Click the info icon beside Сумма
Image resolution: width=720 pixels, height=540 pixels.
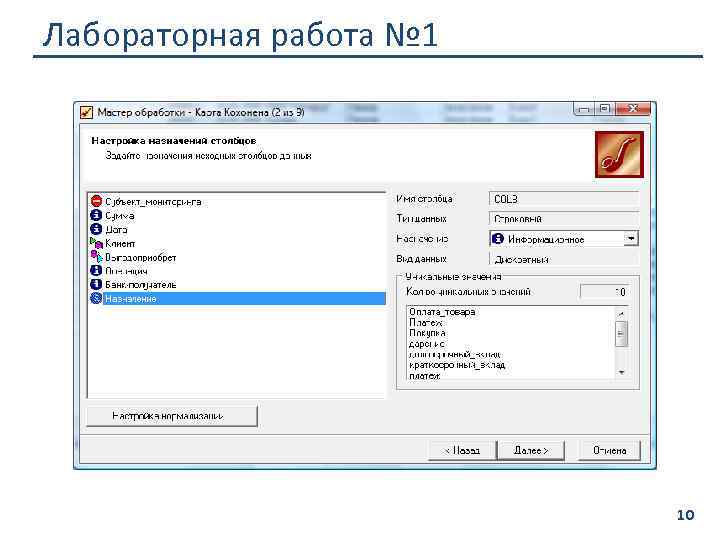click(96, 215)
